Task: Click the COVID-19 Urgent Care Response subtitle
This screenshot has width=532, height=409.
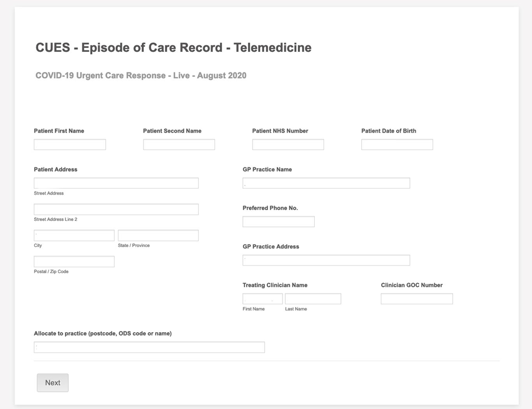Action: pos(141,75)
